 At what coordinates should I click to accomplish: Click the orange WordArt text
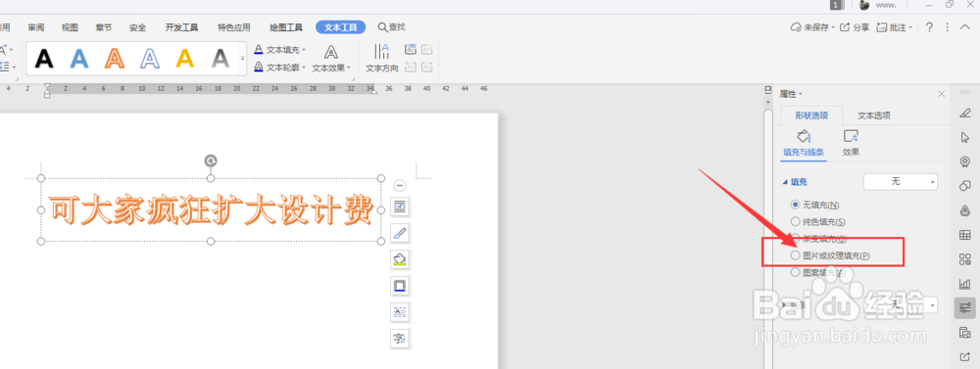click(x=211, y=210)
